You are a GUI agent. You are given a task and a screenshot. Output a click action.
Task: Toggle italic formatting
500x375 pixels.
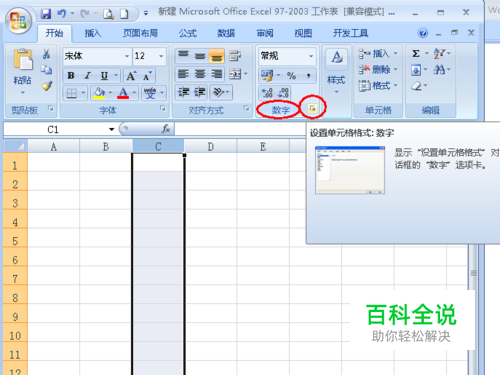(x=87, y=76)
